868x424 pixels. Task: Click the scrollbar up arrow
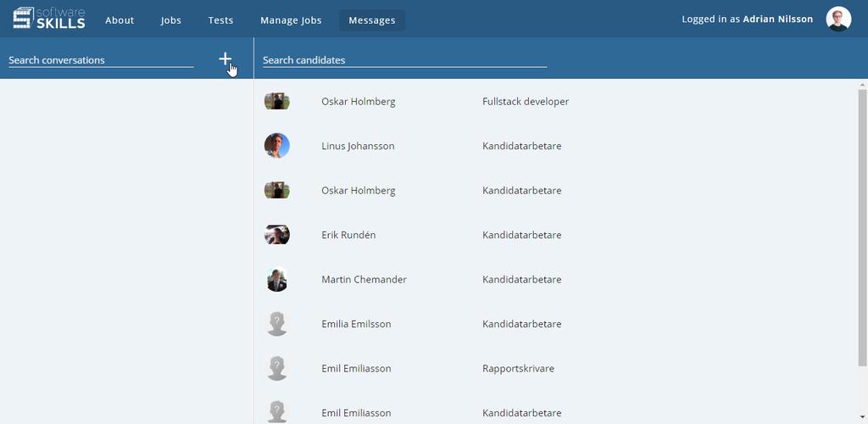click(862, 84)
